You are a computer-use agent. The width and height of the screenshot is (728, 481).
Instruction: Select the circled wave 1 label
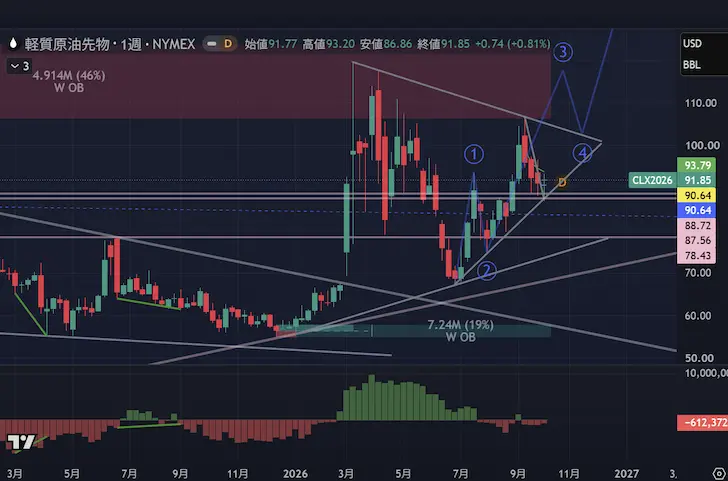tap(474, 155)
